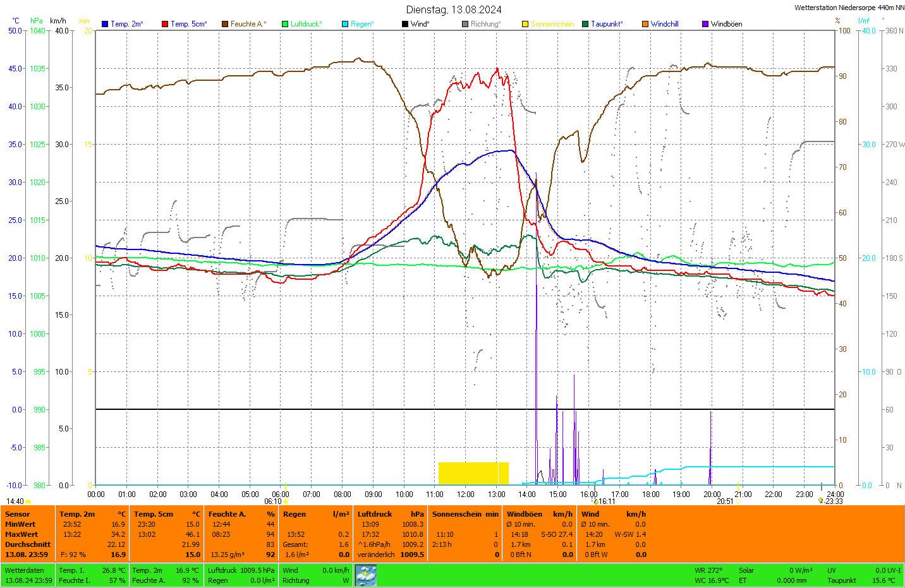Screen dimensions: 905x588
Task: Click the yellow sunshine bar on chart
Action: click(473, 473)
